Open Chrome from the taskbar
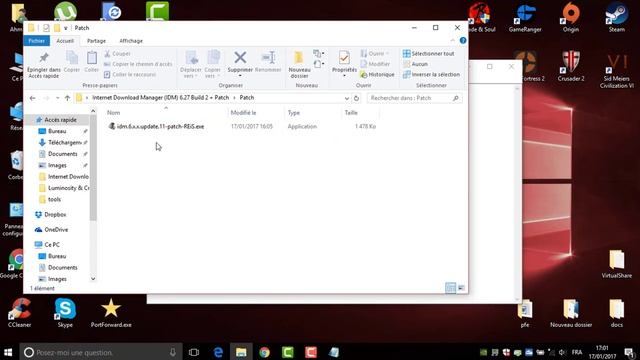 coord(264,352)
